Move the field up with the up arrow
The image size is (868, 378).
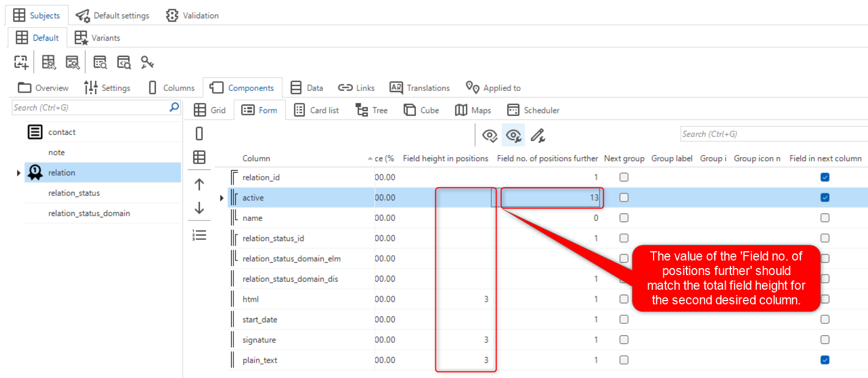(x=199, y=184)
